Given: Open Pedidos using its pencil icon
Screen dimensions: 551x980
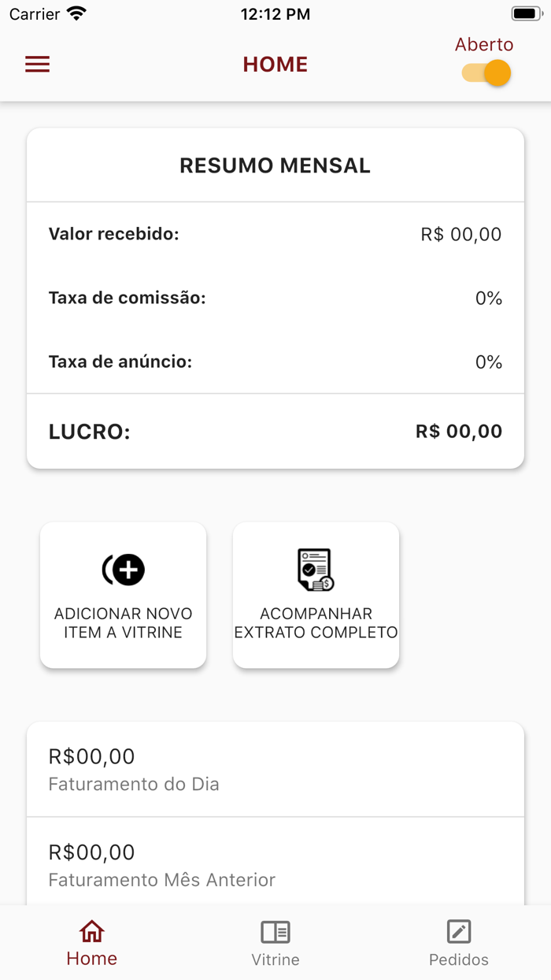Looking at the screenshot, I should click(x=459, y=932).
